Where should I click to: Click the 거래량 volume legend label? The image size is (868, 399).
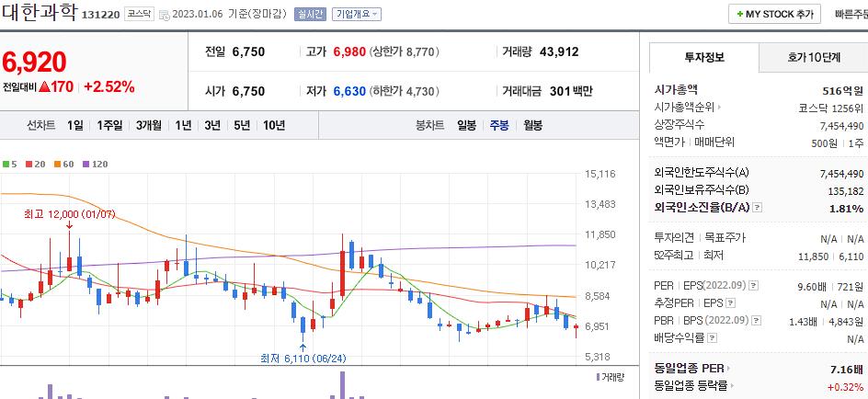tap(612, 377)
